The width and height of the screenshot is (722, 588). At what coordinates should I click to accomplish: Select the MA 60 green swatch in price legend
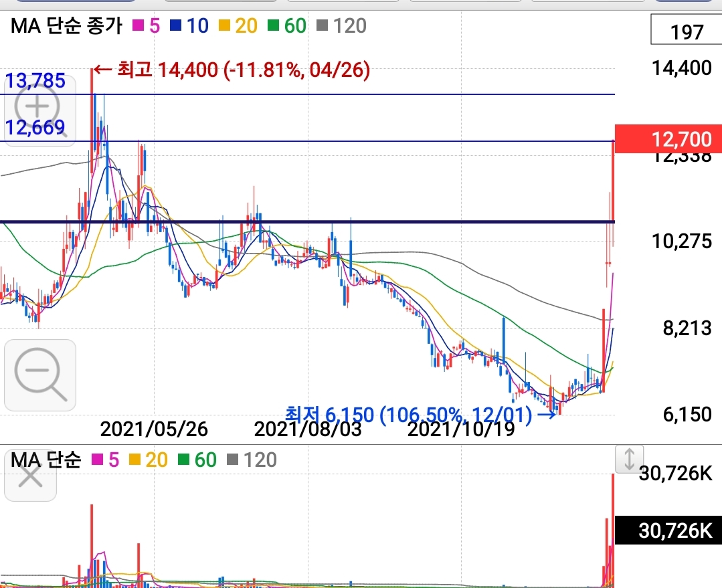pos(274,25)
